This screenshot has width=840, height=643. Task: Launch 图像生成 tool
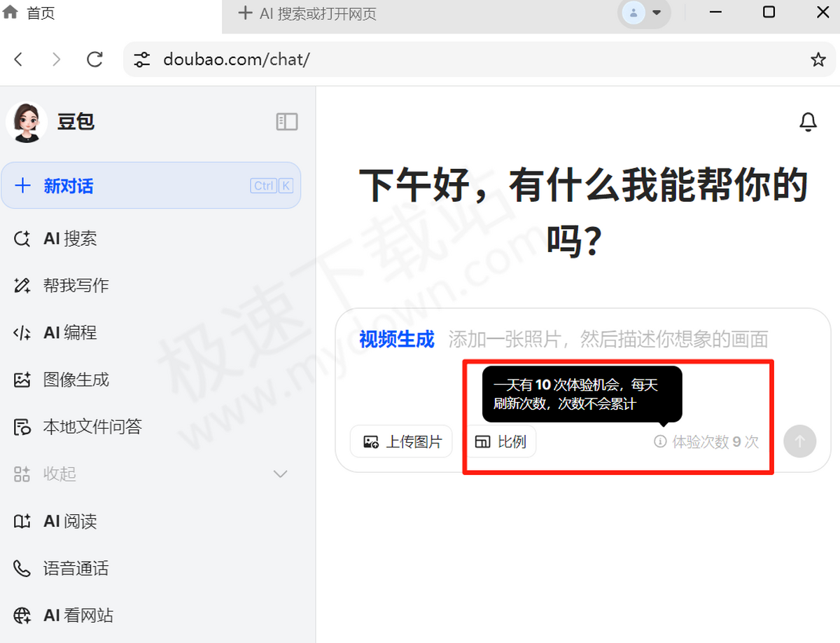point(76,379)
